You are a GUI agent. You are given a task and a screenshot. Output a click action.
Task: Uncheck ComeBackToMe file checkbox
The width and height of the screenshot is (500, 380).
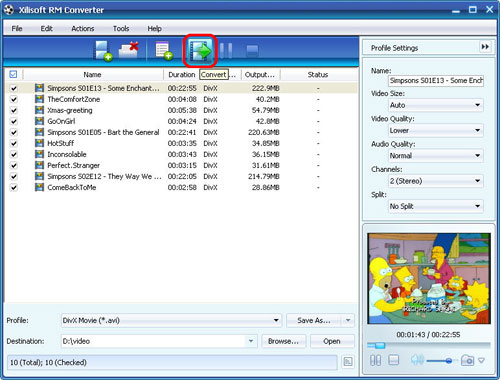pos(13,187)
